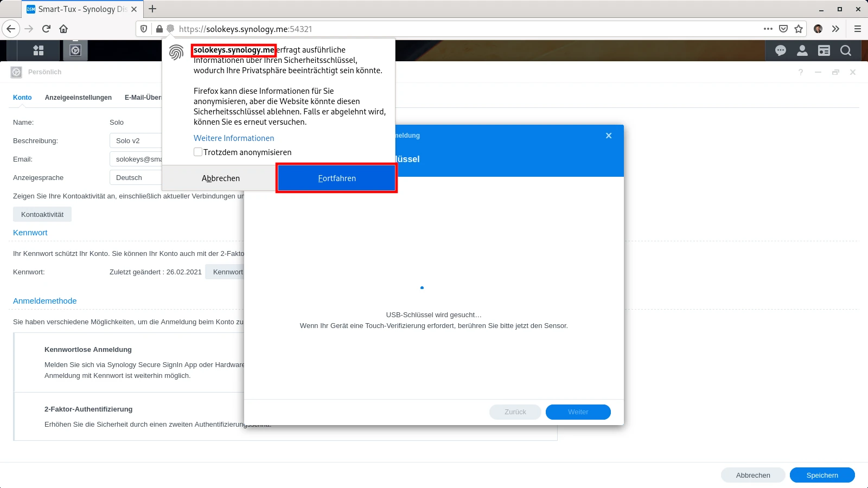Switch to Konto tab

point(22,98)
